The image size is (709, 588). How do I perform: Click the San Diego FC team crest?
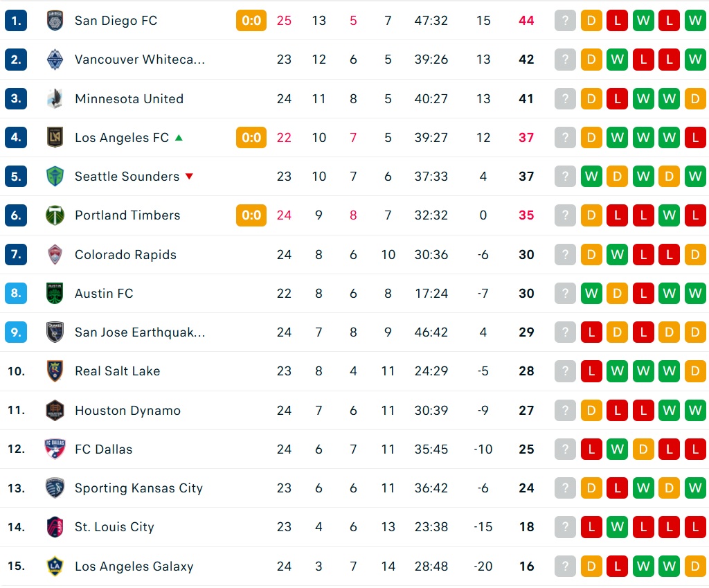click(55, 20)
